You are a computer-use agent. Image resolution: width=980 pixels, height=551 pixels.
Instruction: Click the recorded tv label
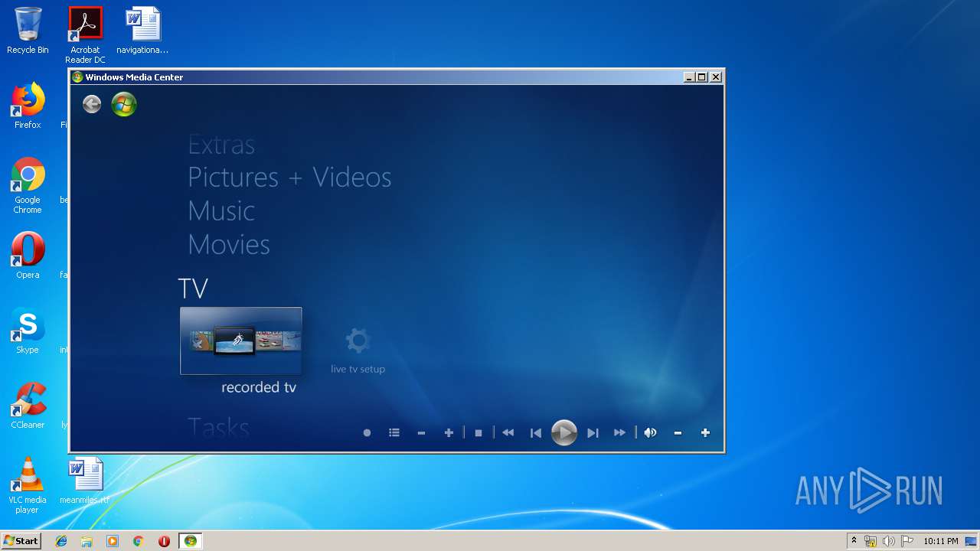pyautogui.click(x=259, y=388)
